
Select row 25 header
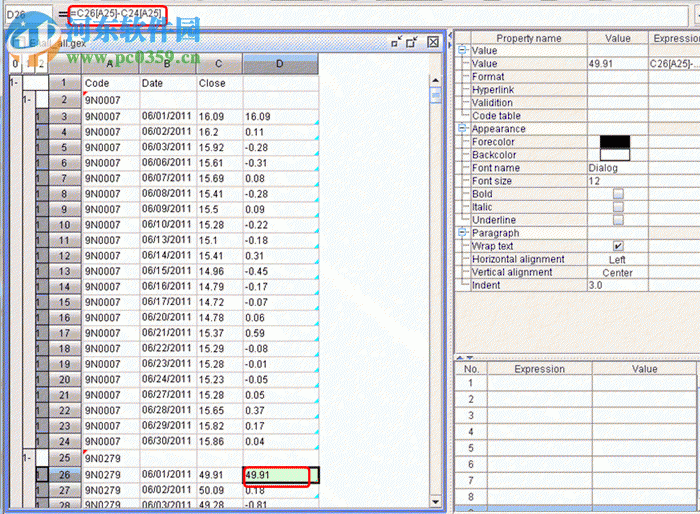[63, 458]
